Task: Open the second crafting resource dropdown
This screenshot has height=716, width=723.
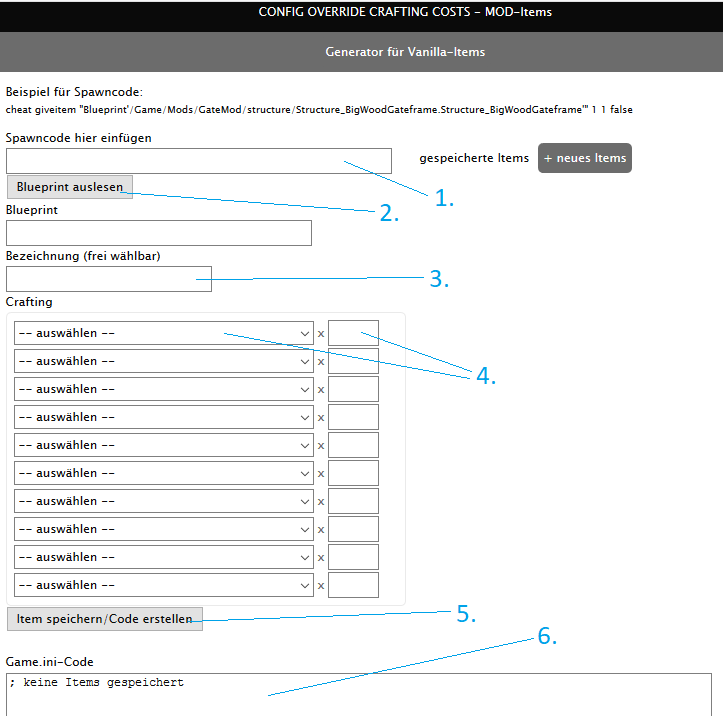Action: (x=164, y=361)
